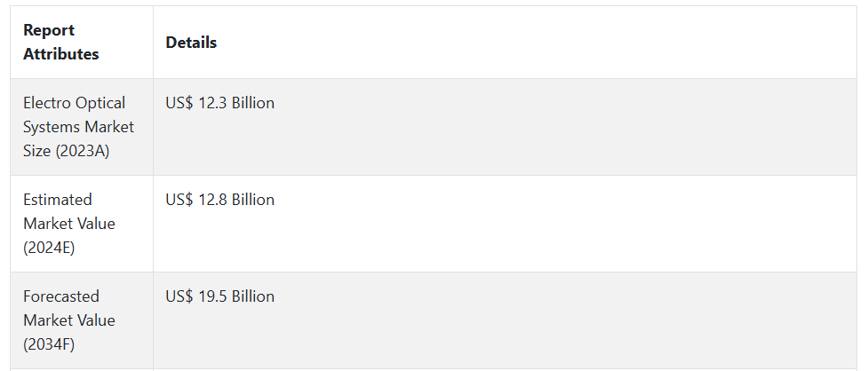Click the Forecasted Market Value label cell
868x371 pixels.
click(x=82, y=320)
